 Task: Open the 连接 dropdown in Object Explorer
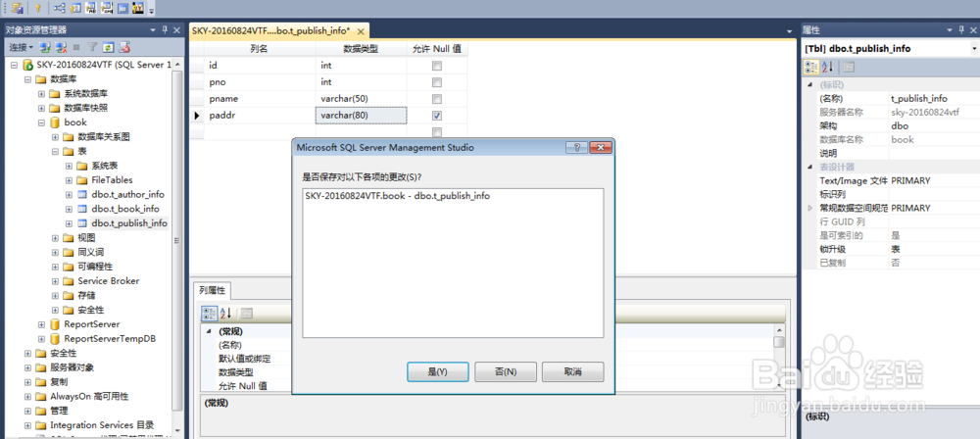point(21,47)
